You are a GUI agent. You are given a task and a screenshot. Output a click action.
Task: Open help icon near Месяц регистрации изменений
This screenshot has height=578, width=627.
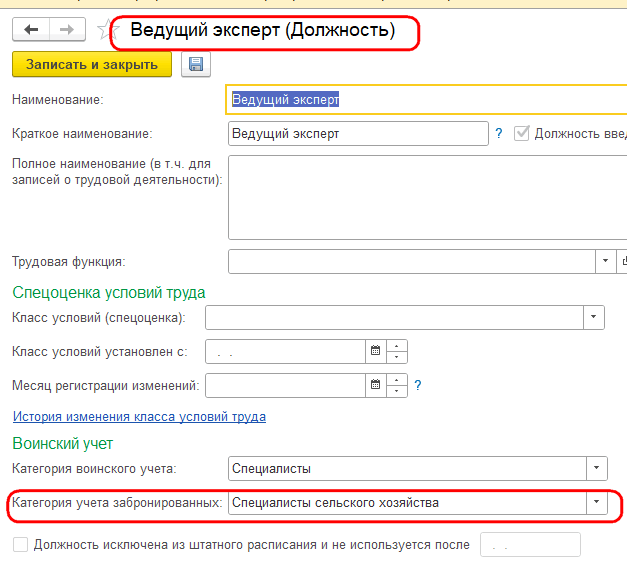pyautogui.click(x=418, y=385)
